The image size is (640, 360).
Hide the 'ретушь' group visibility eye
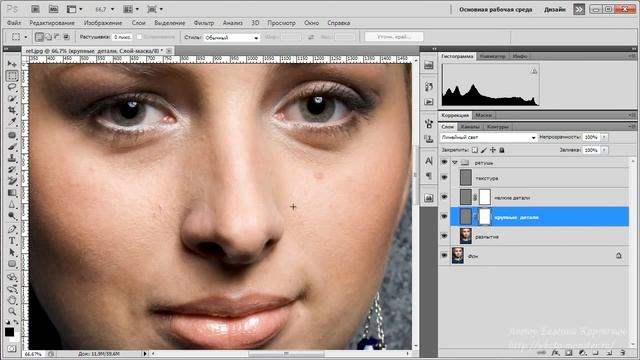[444, 162]
